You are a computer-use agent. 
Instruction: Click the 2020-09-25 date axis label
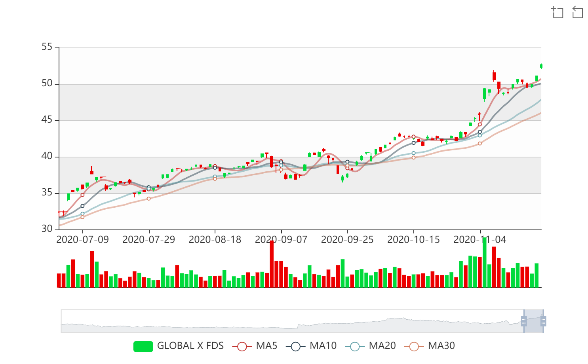click(347, 240)
